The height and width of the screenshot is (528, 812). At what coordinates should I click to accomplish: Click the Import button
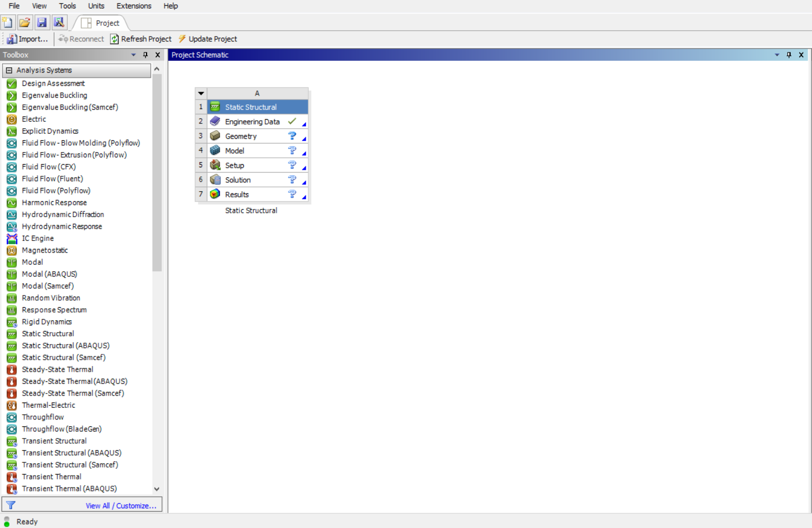27,39
